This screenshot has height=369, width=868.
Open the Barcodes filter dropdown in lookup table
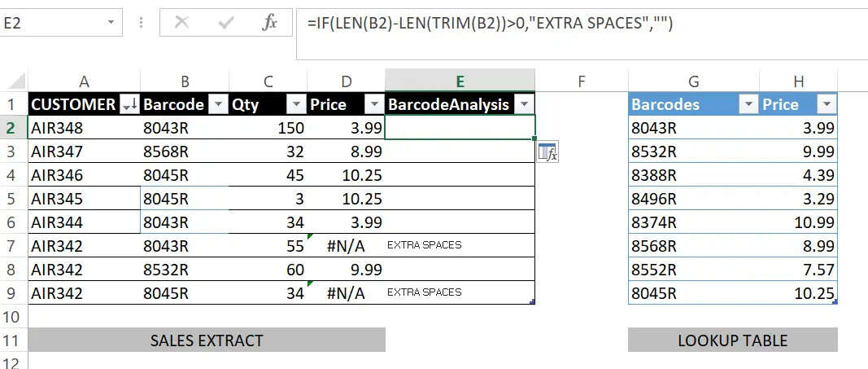click(749, 104)
